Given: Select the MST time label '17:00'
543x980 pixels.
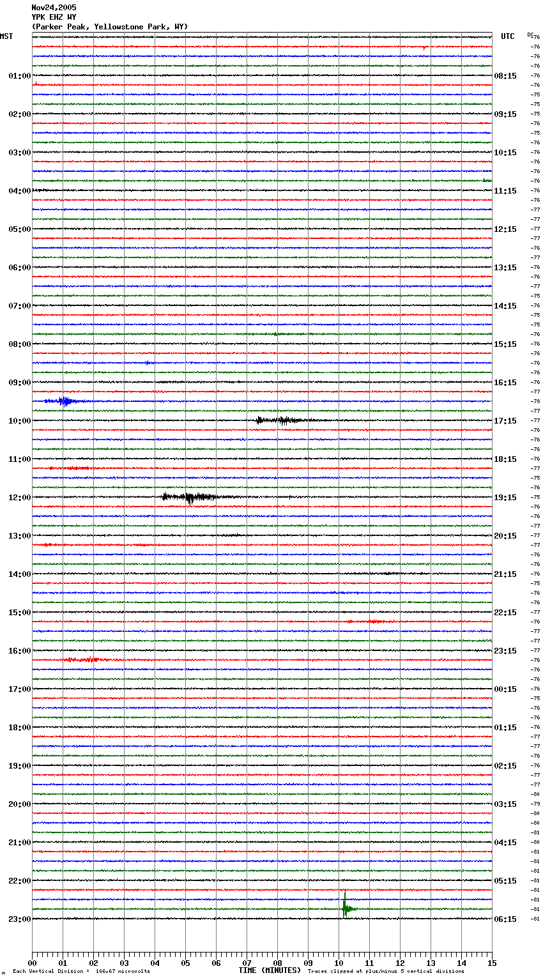Looking at the screenshot, I should pos(20,689).
